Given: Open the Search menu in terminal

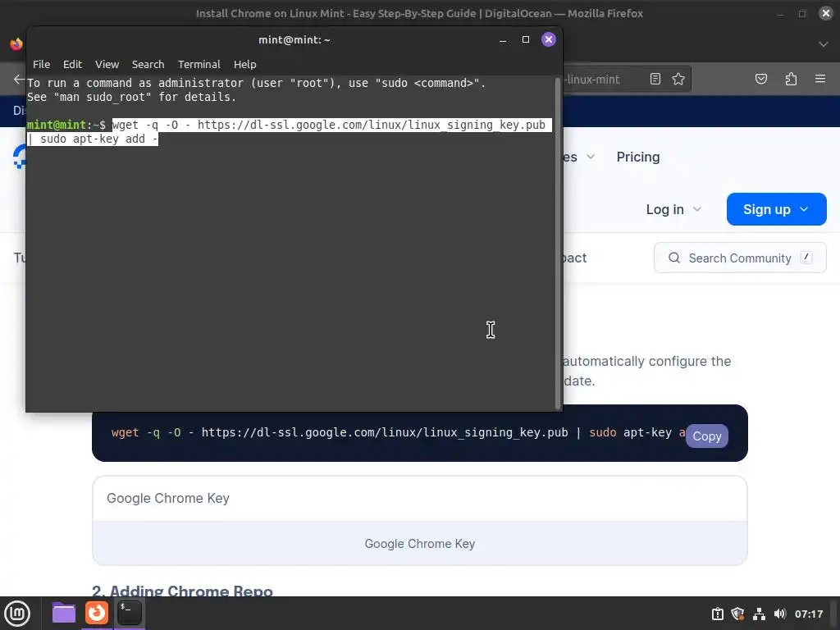Looking at the screenshot, I should (x=148, y=64).
